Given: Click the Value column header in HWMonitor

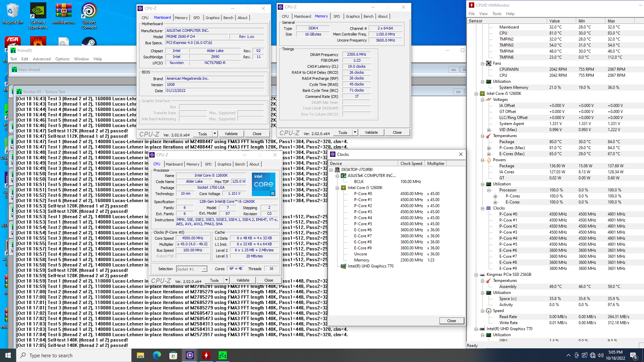Looking at the screenshot, I should [x=561, y=21].
